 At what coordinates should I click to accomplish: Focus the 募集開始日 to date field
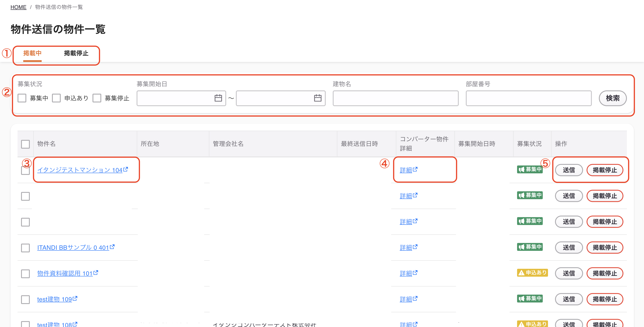point(281,98)
